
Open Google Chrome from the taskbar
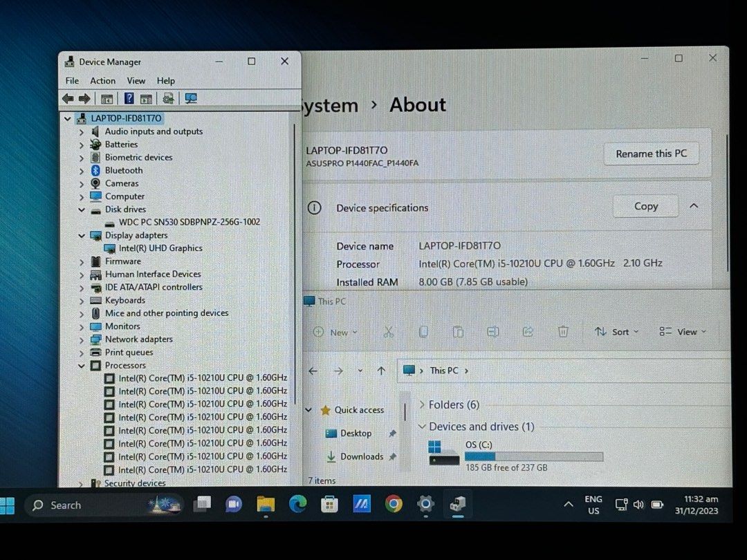[x=394, y=505]
